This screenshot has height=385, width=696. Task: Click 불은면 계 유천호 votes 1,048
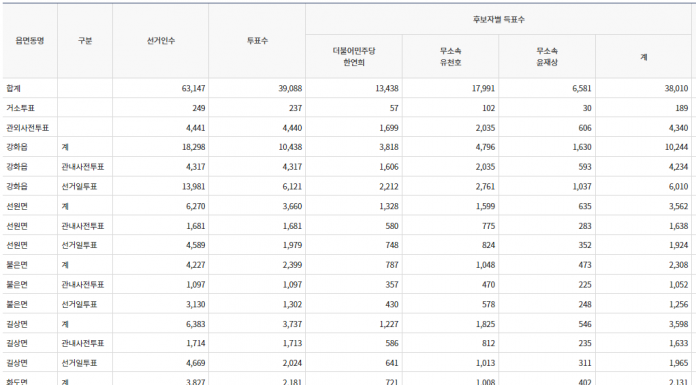(486, 265)
